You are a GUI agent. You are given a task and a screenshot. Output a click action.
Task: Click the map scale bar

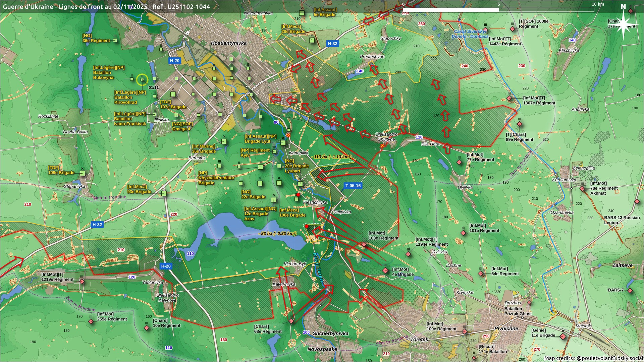498,10
